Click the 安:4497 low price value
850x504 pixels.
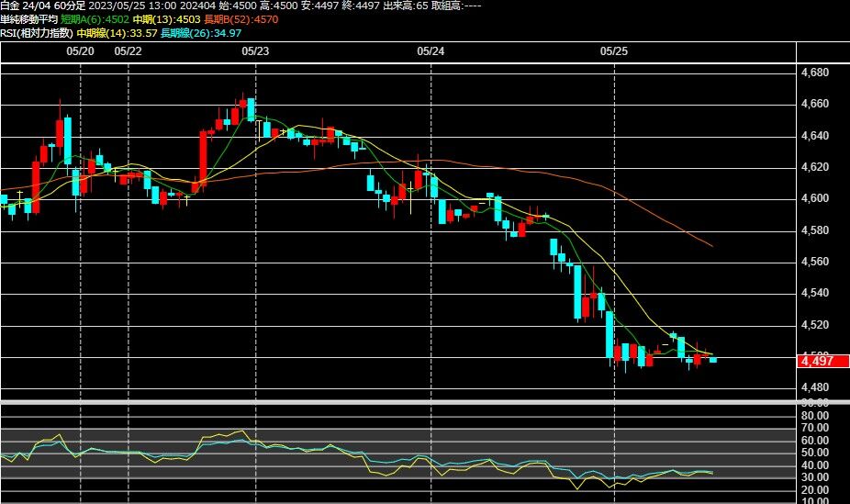[319, 6]
